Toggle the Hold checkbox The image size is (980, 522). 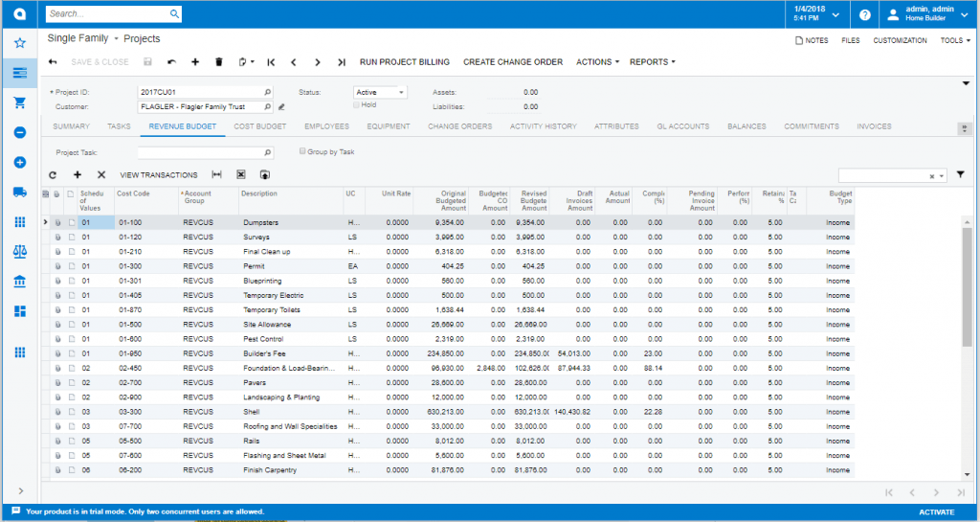point(356,105)
